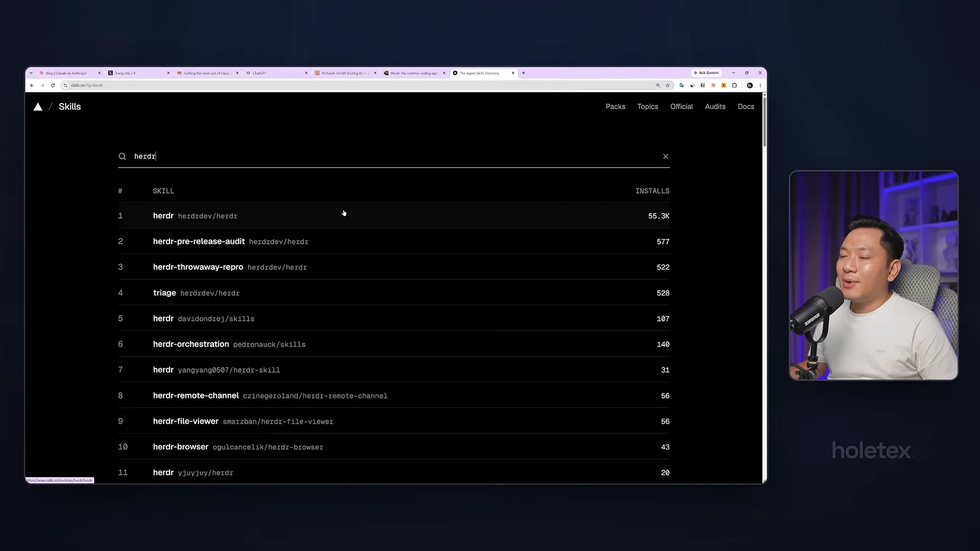Viewport: 980px width, 551px height.
Task: Click the browser forward arrow
Action: pos(42,85)
